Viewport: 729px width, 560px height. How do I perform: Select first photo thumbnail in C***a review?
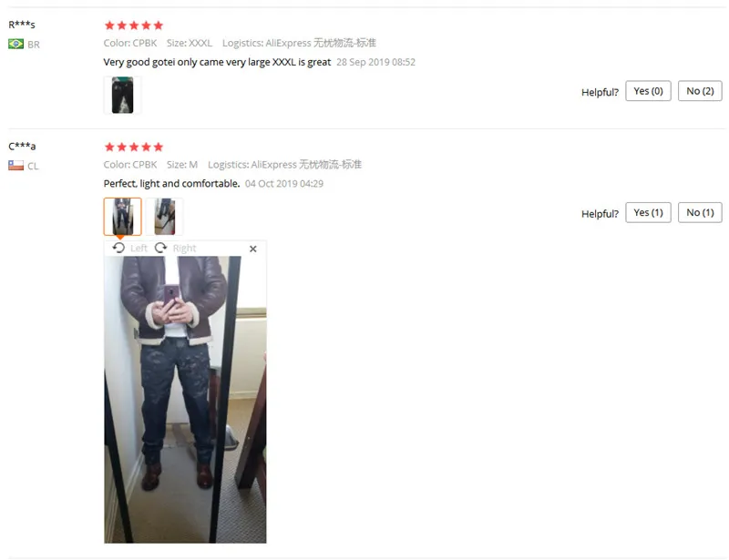coord(122,217)
